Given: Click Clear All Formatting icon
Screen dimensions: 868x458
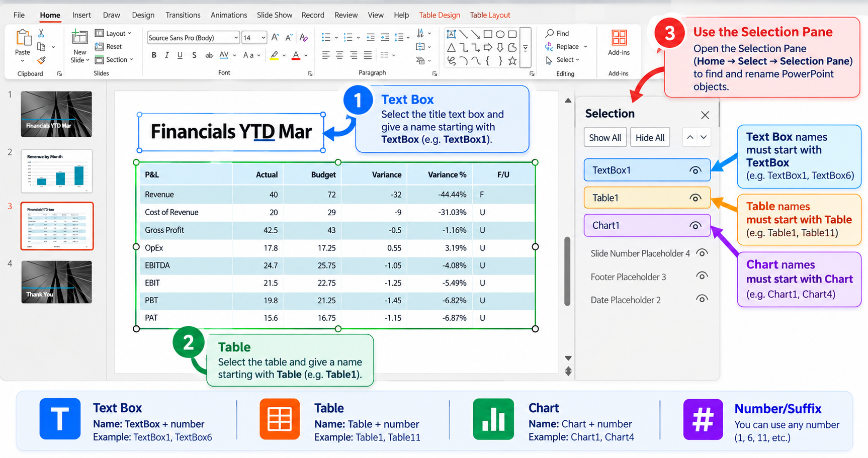Looking at the screenshot, I should pyautogui.click(x=304, y=37).
